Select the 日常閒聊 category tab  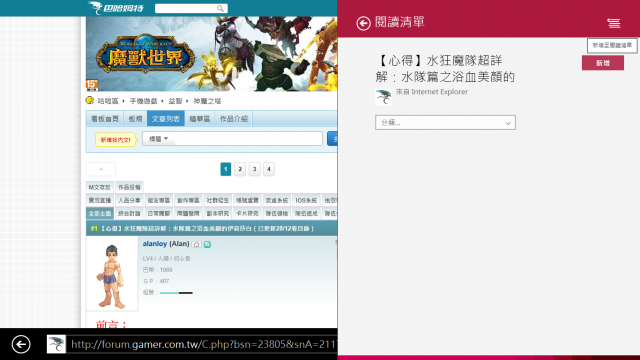click(159, 213)
